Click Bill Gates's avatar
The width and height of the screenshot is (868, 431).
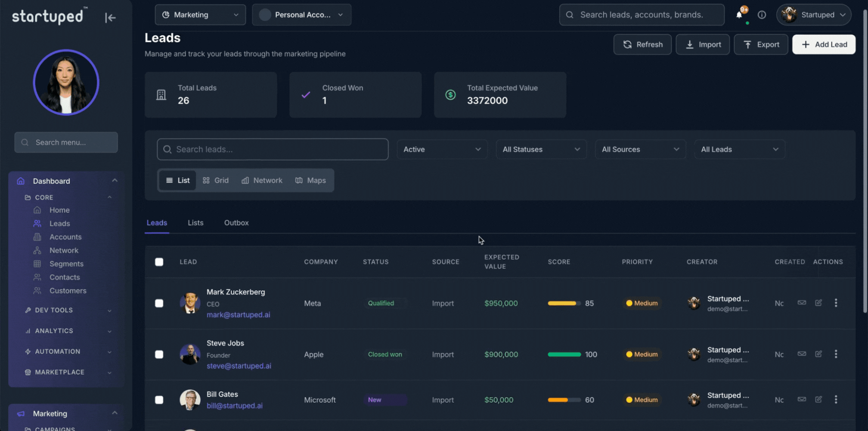[190, 400]
